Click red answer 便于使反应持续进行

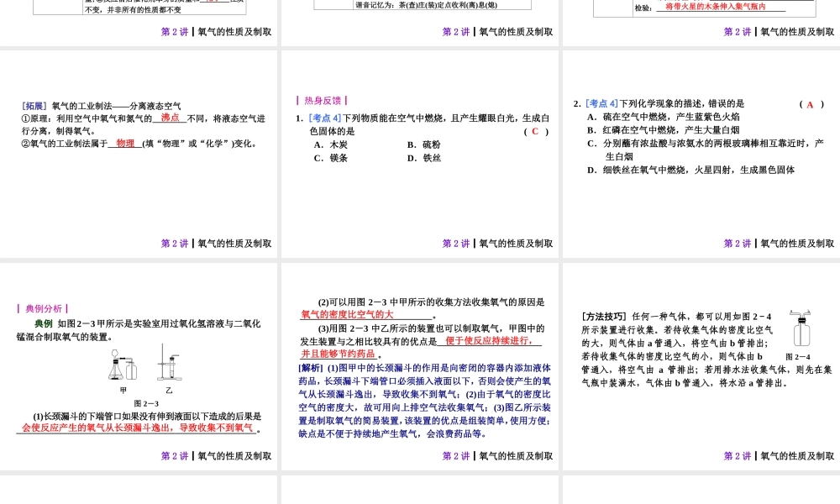click(489, 341)
